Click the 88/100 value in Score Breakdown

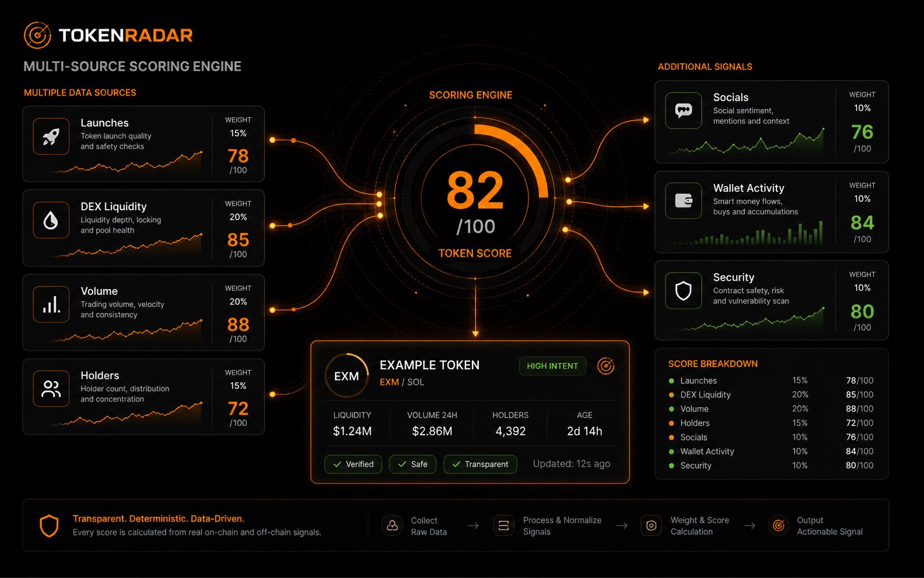pyautogui.click(x=860, y=409)
